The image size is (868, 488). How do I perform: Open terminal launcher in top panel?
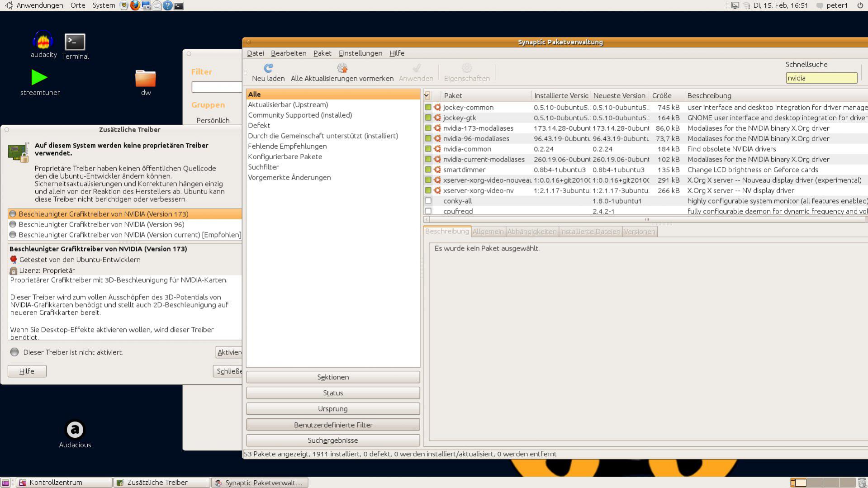[179, 5]
